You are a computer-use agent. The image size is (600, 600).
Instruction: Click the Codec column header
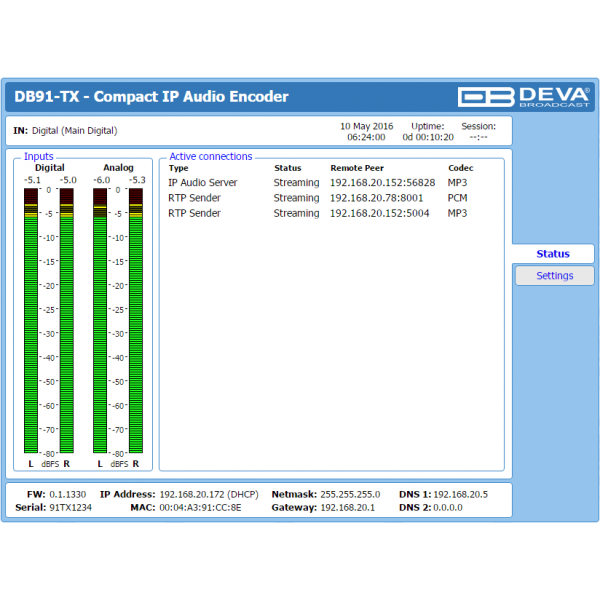[461, 168]
